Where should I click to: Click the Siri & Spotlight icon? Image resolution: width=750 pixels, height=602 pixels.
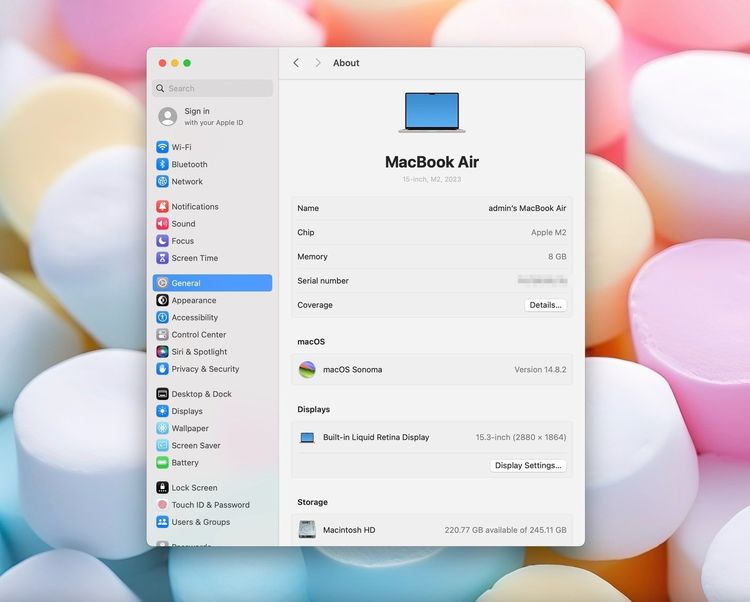pyautogui.click(x=162, y=351)
